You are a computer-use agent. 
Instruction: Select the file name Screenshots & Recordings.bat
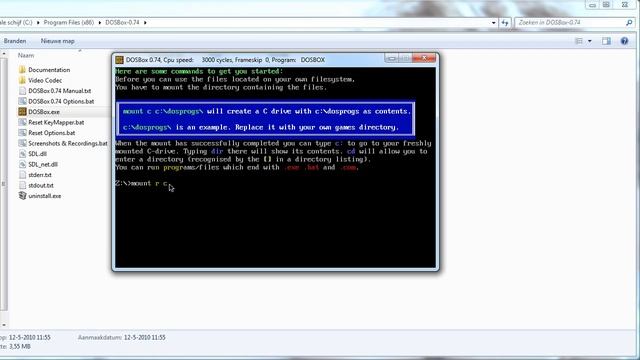68,143
